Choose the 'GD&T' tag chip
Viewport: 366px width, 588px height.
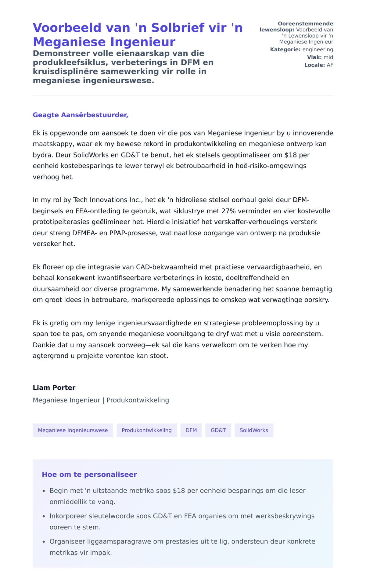(x=218, y=430)
